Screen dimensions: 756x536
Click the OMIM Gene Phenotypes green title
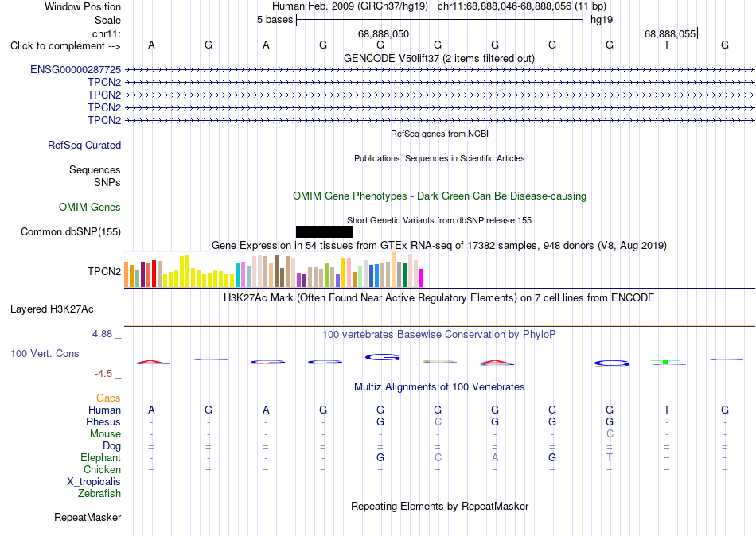[440, 196]
